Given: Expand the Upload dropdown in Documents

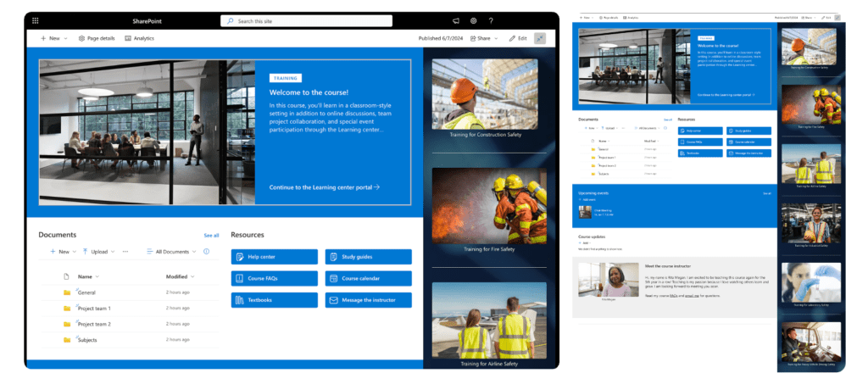Looking at the screenshot, I should pos(113,251).
